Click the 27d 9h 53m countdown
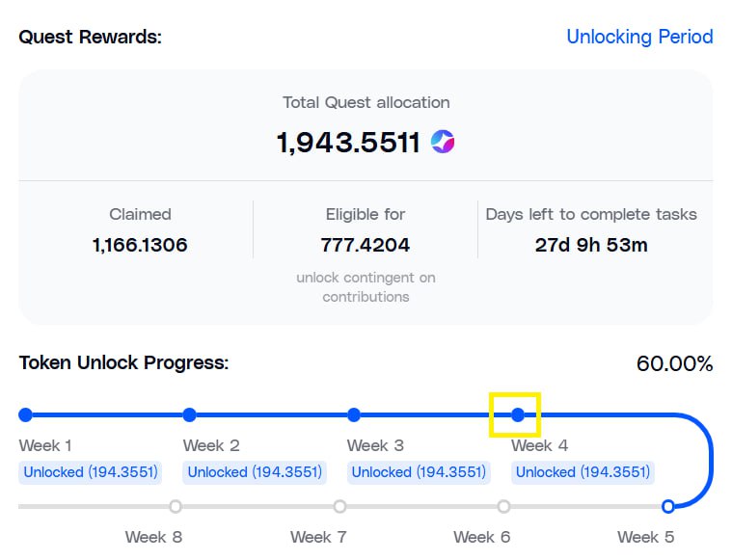The image size is (732, 560). 591,245
